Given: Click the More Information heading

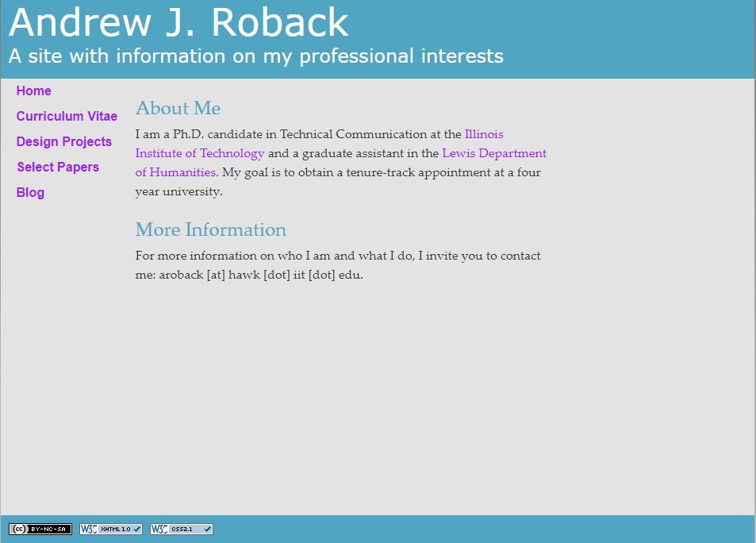Looking at the screenshot, I should 210,229.
